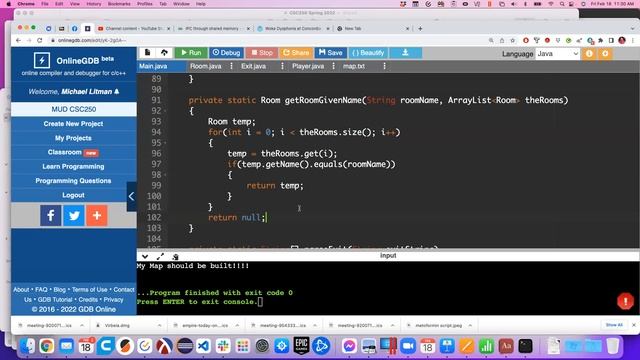Screen dimensions: 640x360
Task: Open the GDB Tutorial footer link
Action: [x=55, y=300]
